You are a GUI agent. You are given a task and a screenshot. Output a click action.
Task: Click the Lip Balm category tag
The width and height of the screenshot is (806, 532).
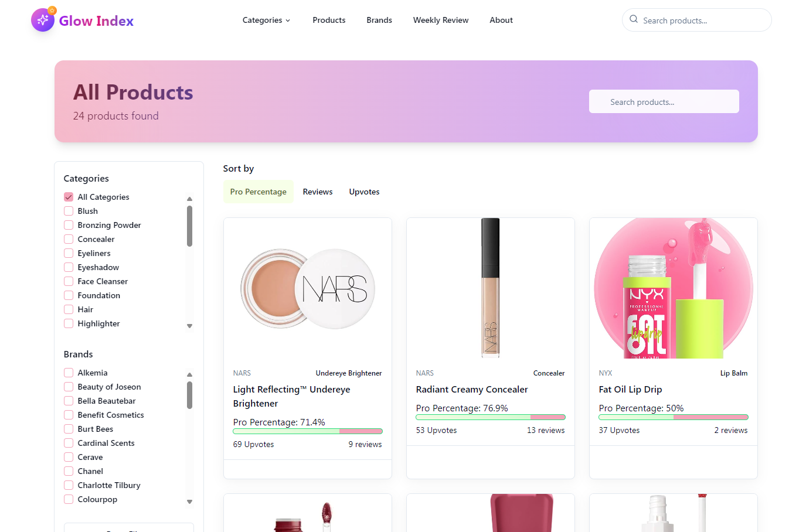(x=734, y=373)
